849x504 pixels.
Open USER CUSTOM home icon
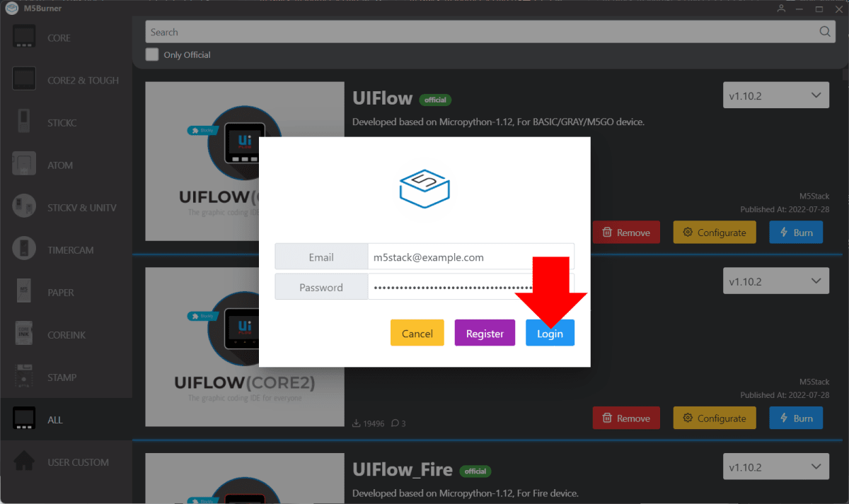[24, 462]
